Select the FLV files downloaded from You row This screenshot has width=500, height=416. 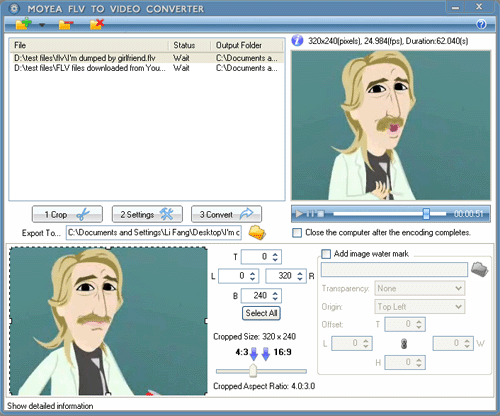coord(147,68)
